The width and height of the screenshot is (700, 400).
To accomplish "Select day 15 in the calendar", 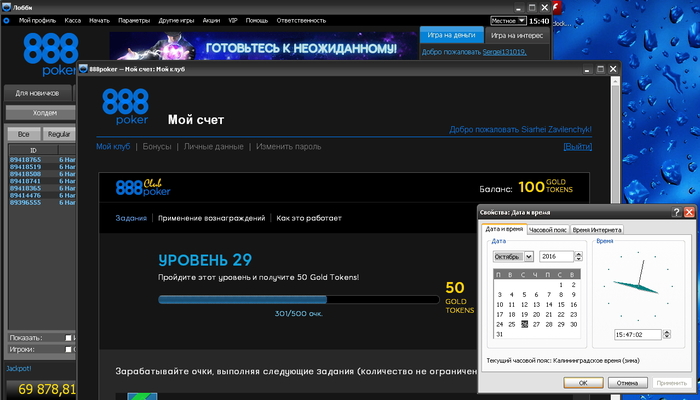I will pos(561,304).
